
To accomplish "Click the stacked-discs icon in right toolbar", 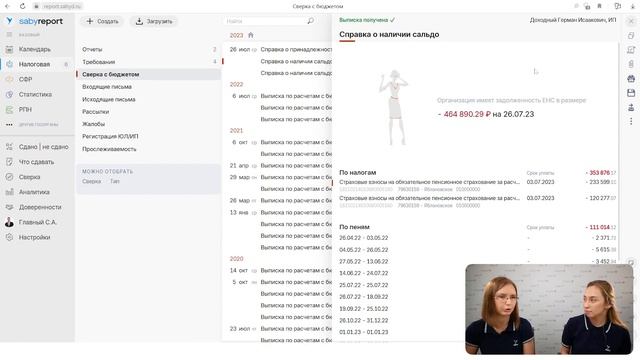I will [x=631, y=64].
